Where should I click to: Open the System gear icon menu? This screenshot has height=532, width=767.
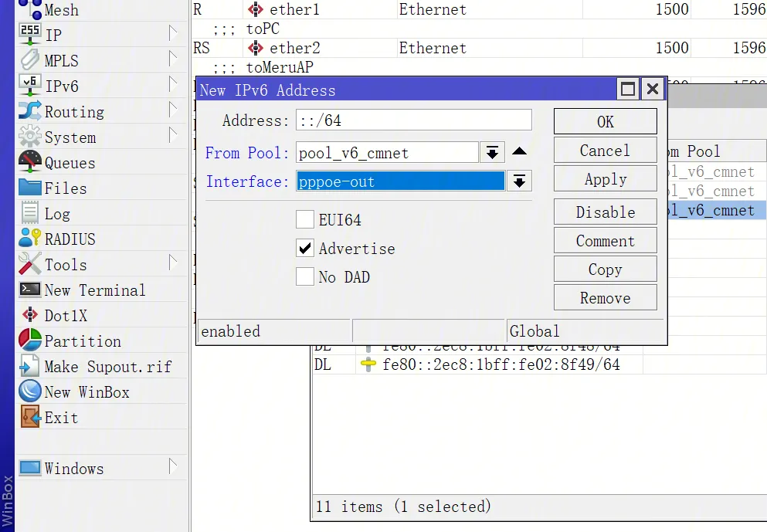30,137
